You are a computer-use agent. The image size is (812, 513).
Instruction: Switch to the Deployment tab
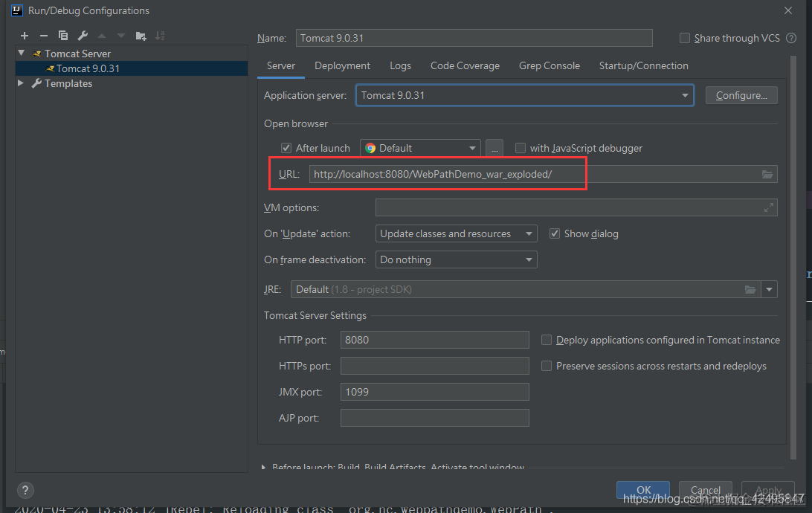point(342,65)
